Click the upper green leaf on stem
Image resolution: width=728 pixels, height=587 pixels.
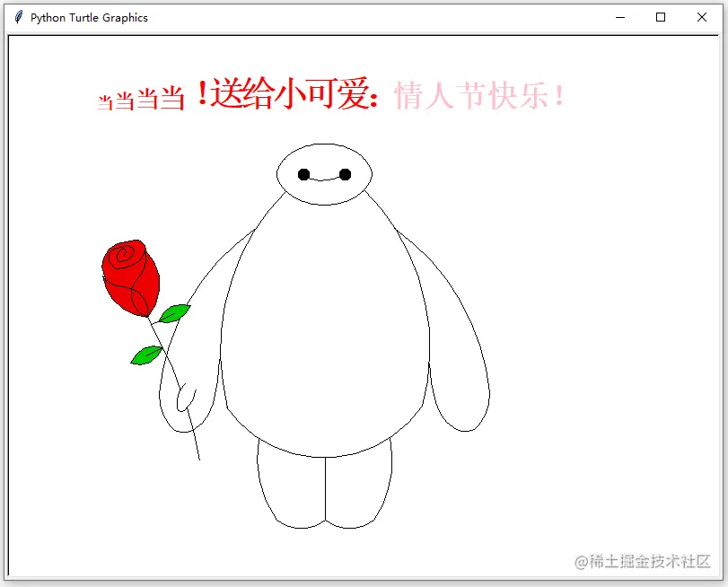(174, 313)
